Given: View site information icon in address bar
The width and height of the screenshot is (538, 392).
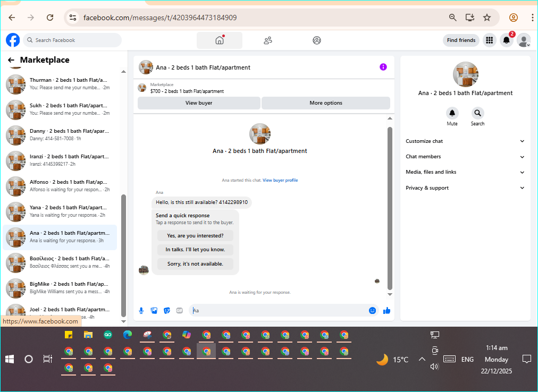Looking at the screenshot, I should click(73, 18).
